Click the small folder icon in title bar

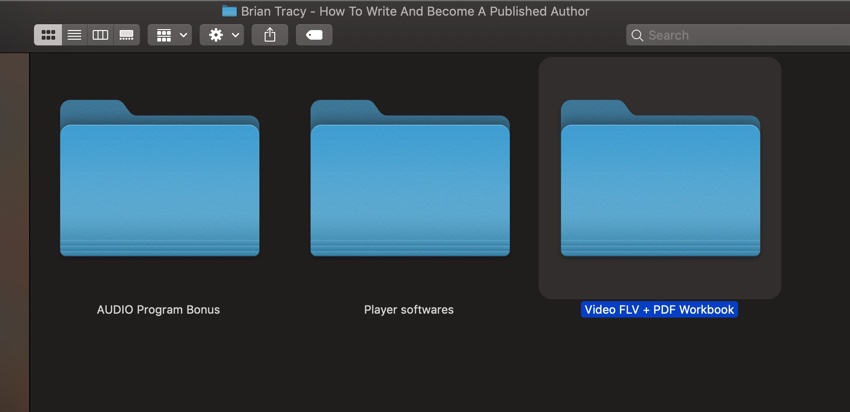point(229,11)
